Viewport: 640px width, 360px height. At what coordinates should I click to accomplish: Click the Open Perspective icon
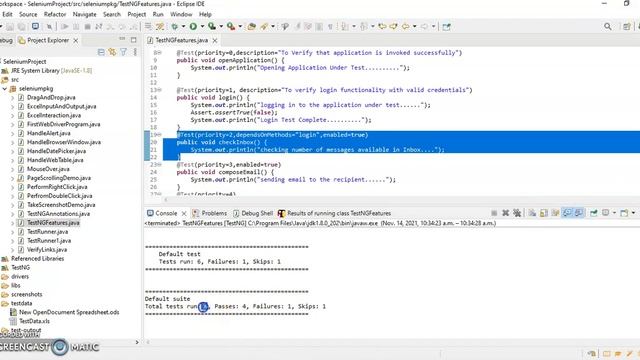coord(627,27)
